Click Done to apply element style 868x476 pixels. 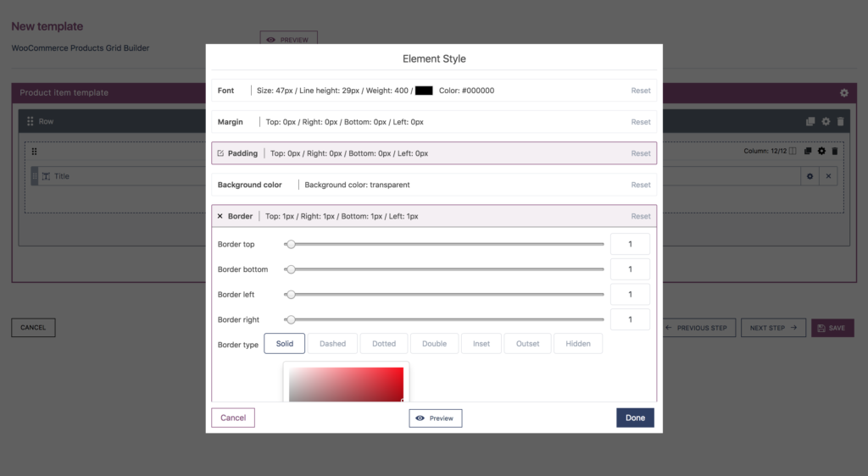[635, 418]
